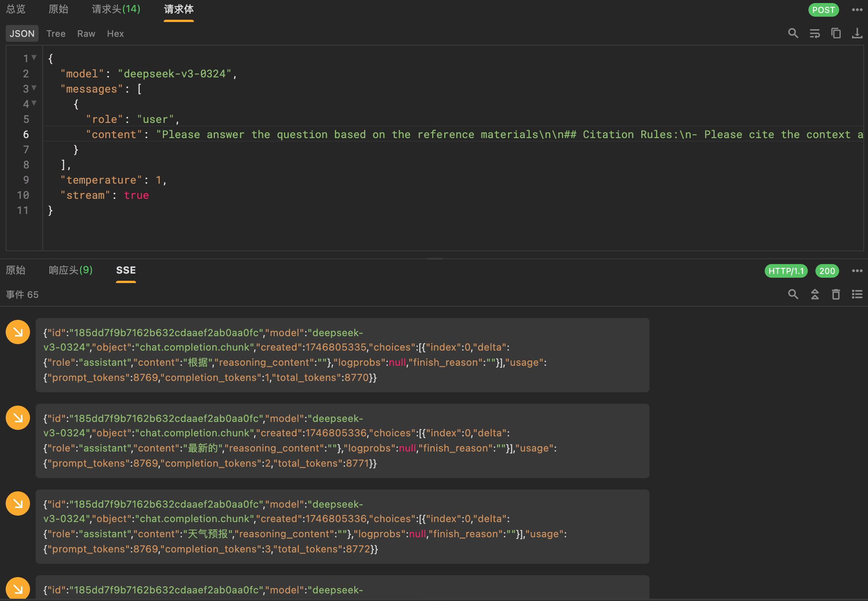Image resolution: width=868 pixels, height=601 pixels.
Task: Click the search icon in request body toolbar
Action: pos(793,33)
